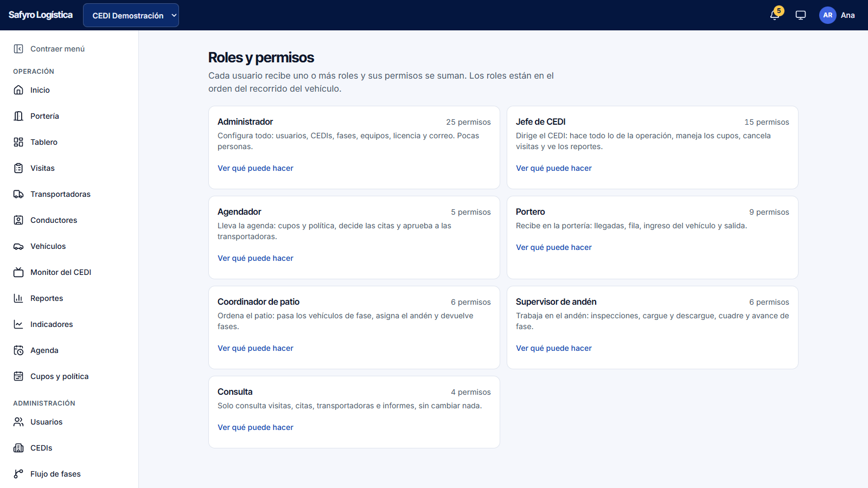Click the CEDIs building icon
Viewport: 868px width, 488px height.
click(x=18, y=448)
